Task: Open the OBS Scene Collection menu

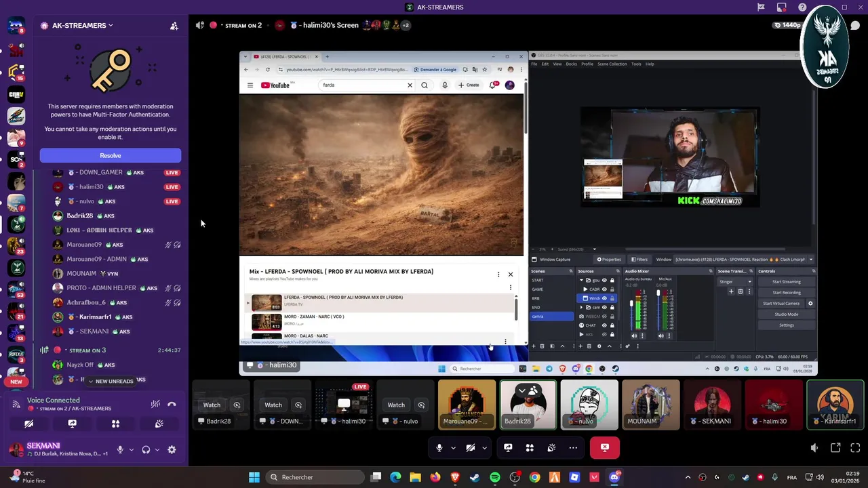Action: tap(612, 64)
